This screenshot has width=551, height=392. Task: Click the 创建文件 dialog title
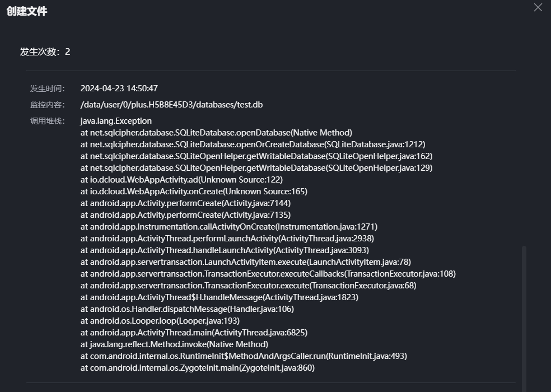(x=27, y=11)
